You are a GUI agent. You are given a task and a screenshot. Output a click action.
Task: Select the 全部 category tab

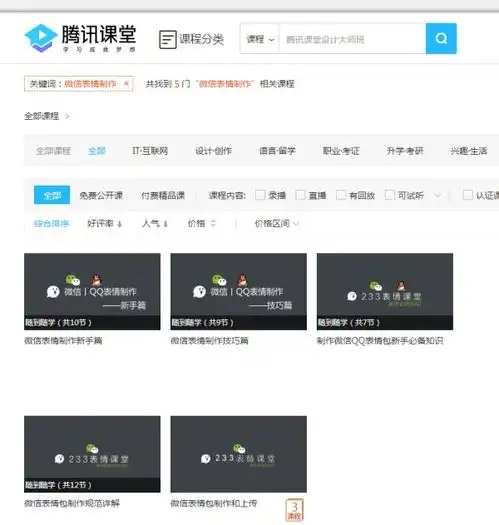pyautogui.click(x=97, y=151)
